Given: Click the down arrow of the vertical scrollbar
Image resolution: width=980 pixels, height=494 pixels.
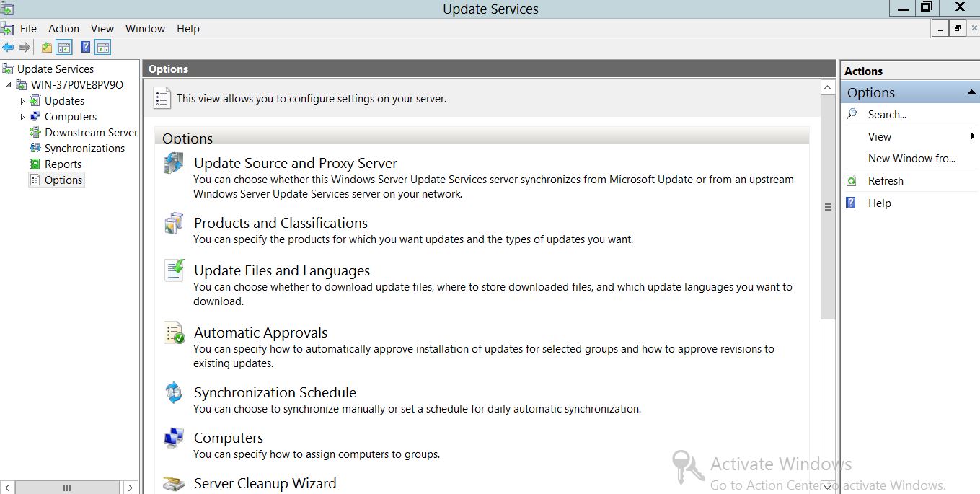Looking at the screenshot, I should pos(829,488).
